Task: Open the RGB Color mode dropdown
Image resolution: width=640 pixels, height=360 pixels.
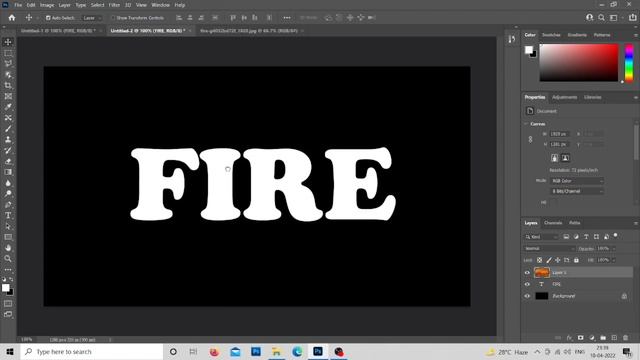Action: tap(577, 181)
